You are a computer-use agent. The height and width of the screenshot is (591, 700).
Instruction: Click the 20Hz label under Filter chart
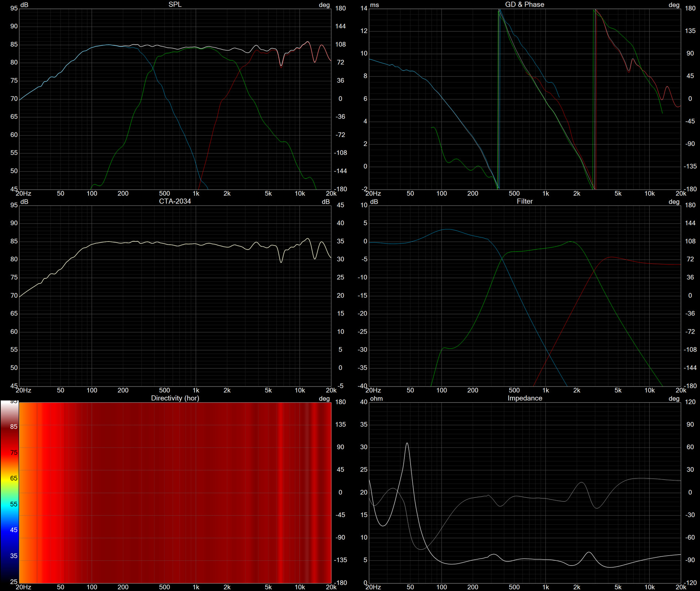(x=373, y=390)
